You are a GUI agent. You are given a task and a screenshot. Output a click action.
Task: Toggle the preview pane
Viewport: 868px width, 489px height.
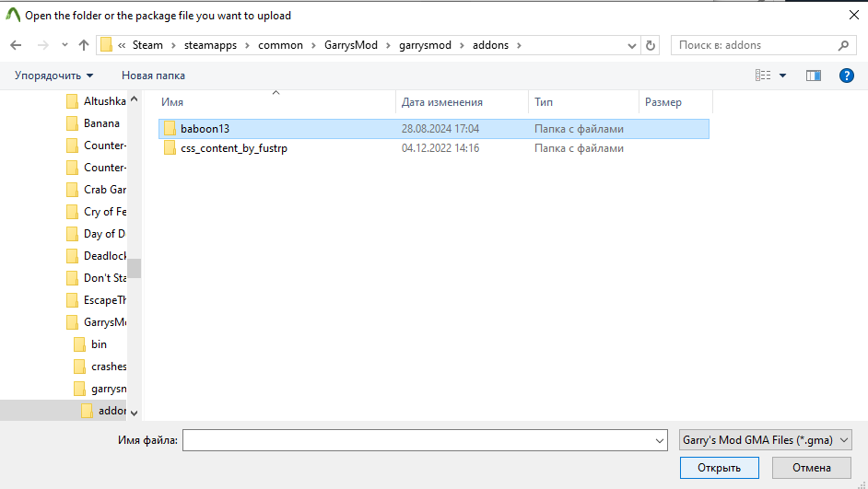(814, 76)
